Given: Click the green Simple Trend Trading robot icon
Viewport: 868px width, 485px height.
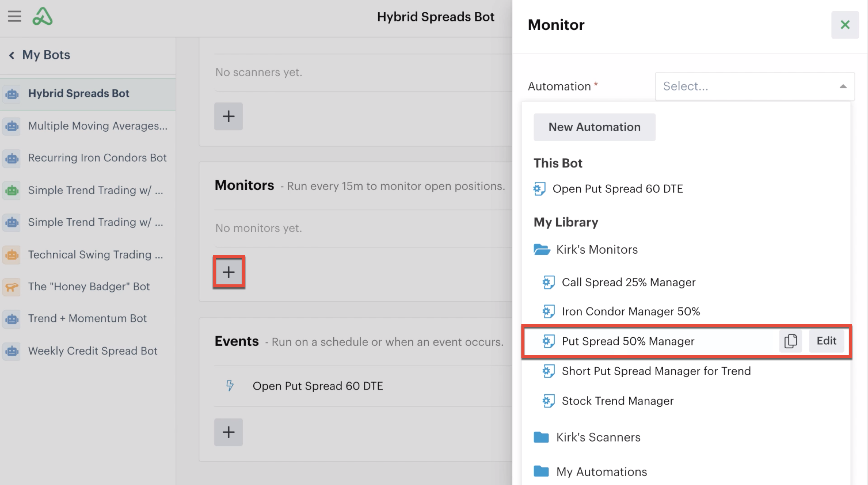Looking at the screenshot, I should click(x=12, y=190).
